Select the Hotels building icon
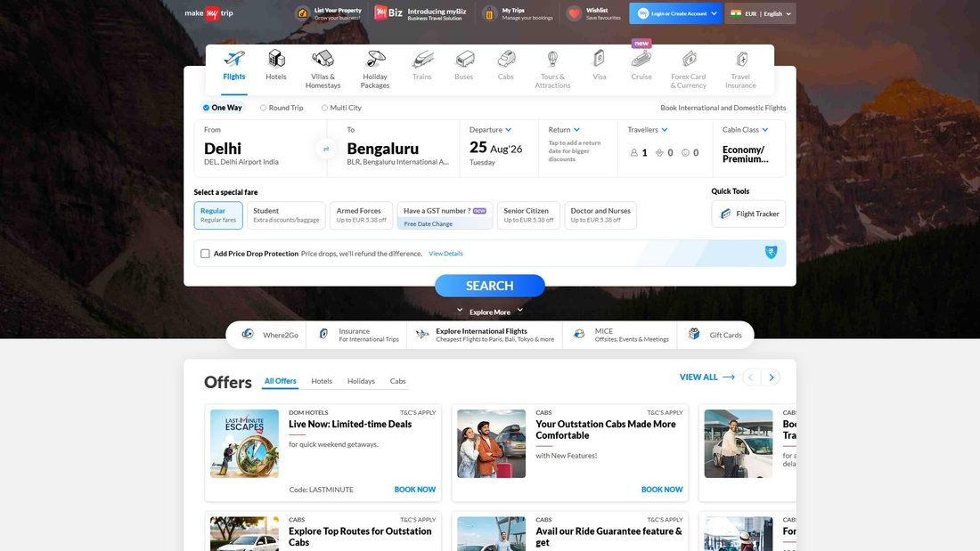 tap(276, 59)
